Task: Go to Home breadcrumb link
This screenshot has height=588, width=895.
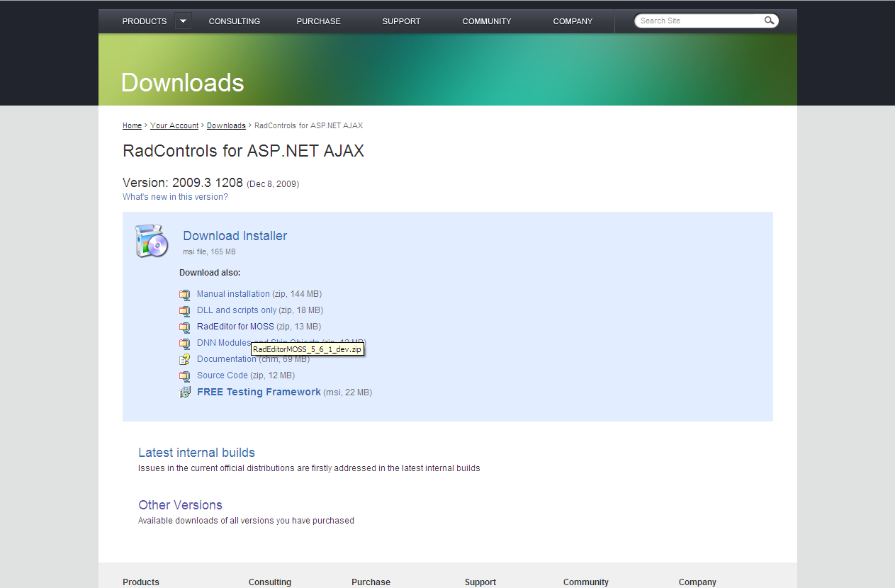Action: tap(132, 125)
